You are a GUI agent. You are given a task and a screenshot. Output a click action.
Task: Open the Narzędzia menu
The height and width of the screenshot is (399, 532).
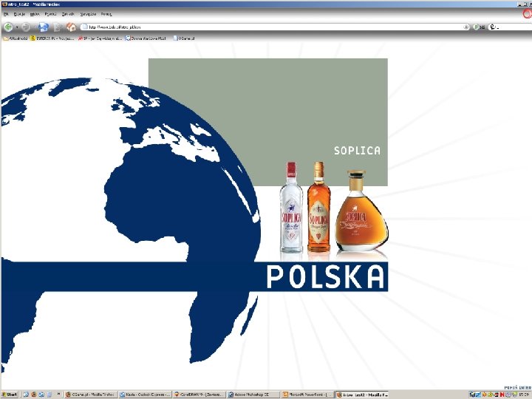[88, 14]
